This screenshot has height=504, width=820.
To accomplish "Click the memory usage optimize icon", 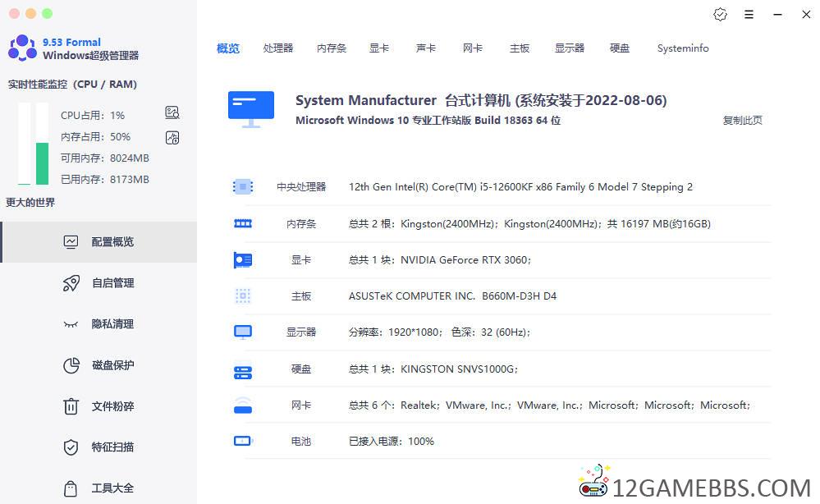I will point(172,137).
